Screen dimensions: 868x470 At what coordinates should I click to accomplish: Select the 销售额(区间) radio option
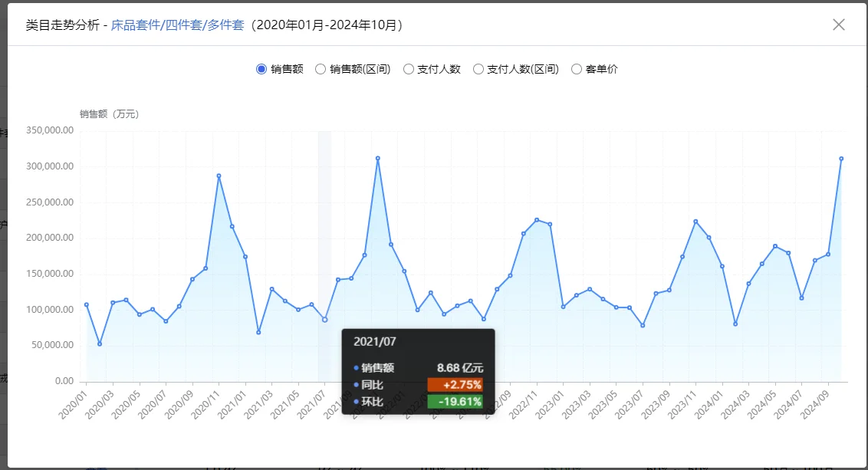353,69
